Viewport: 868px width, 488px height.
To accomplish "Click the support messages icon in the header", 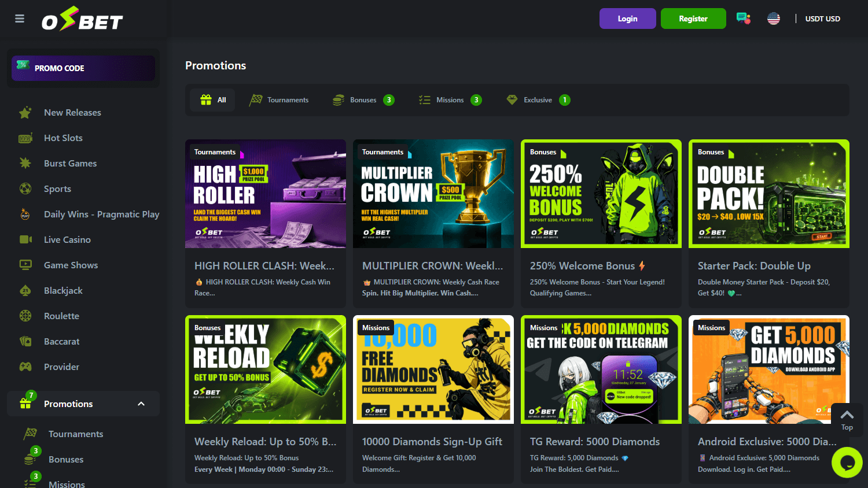I will click(743, 18).
